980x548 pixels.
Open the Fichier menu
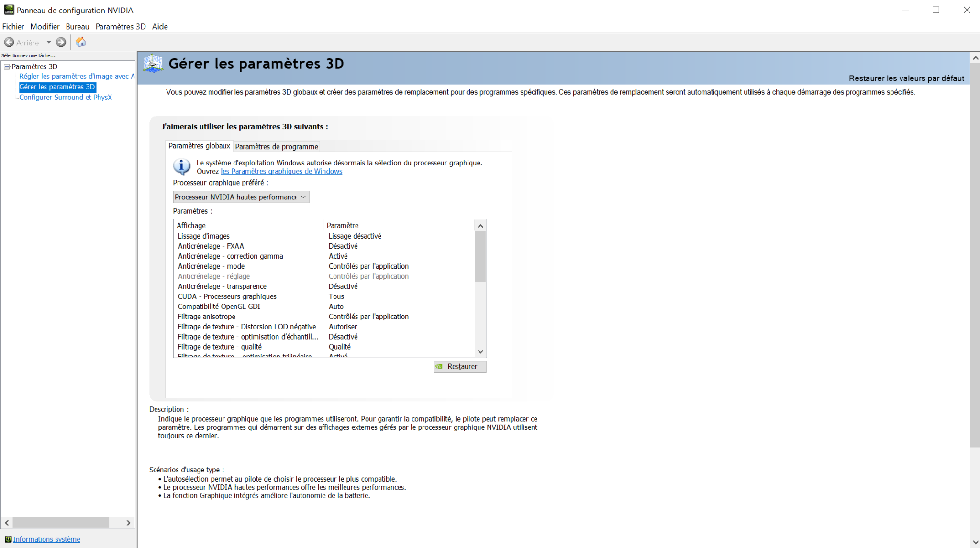click(13, 27)
